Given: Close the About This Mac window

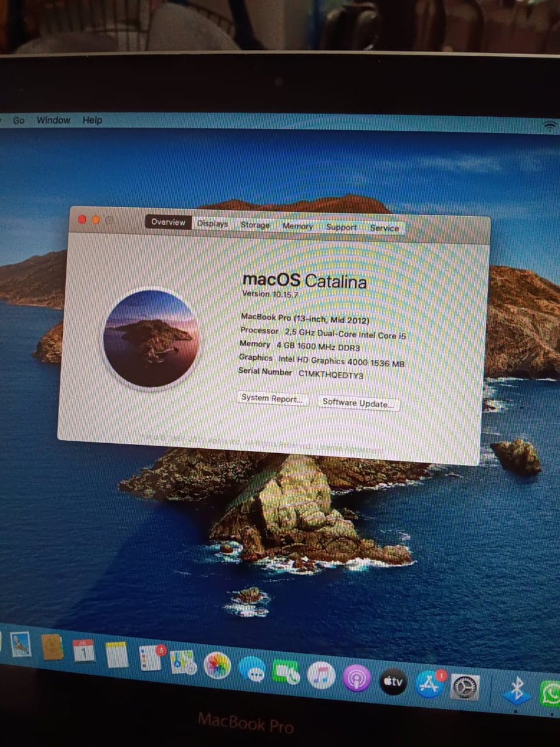Looking at the screenshot, I should coord(82,219).
